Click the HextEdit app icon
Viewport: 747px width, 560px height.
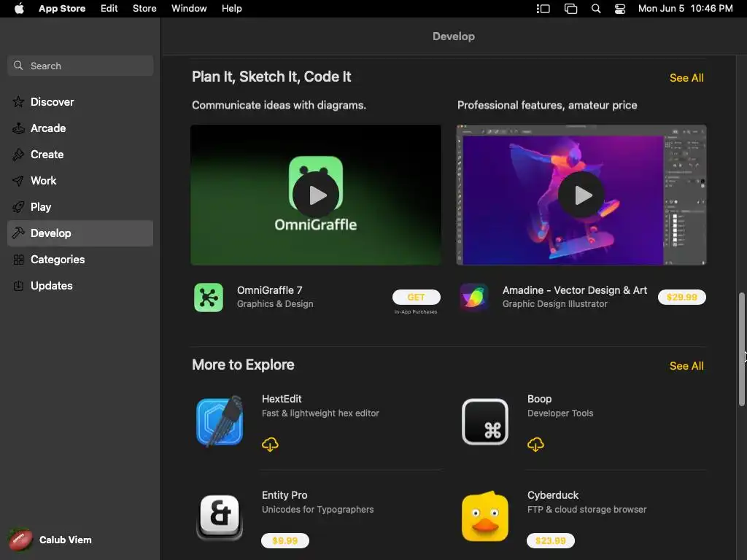[x=220, y=422]
